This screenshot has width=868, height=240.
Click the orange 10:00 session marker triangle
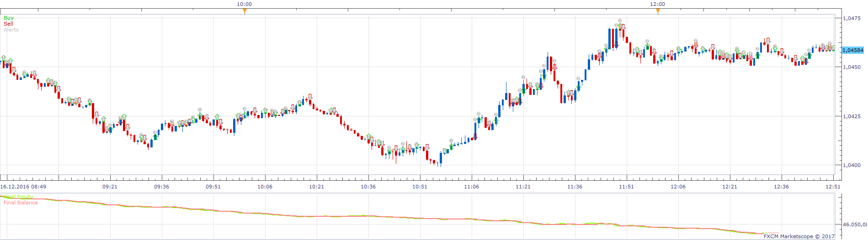[245, 10]
